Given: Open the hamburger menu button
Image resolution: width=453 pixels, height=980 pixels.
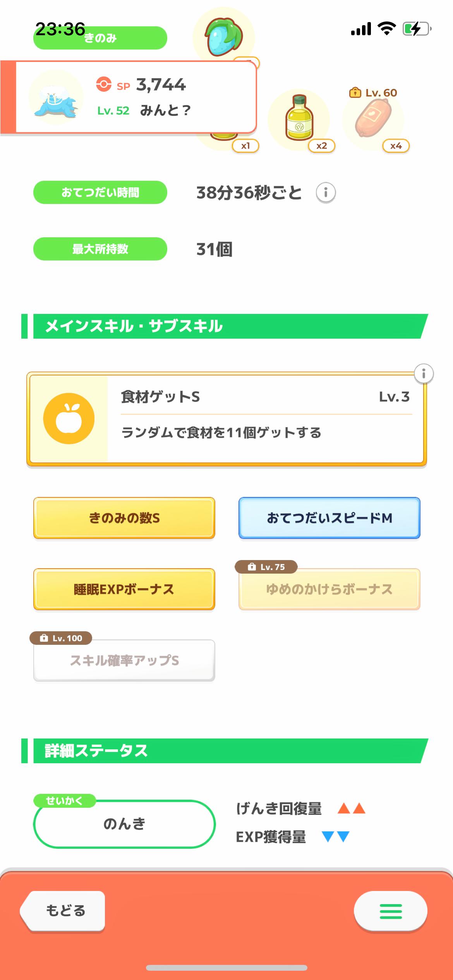Looking at the screenshot, I should click(x=390, y=911).
